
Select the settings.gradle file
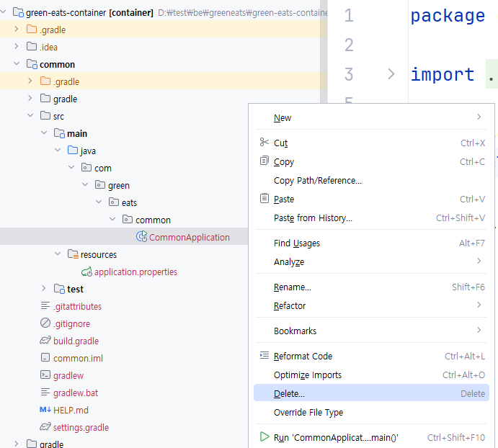click(x=81, y=427)
